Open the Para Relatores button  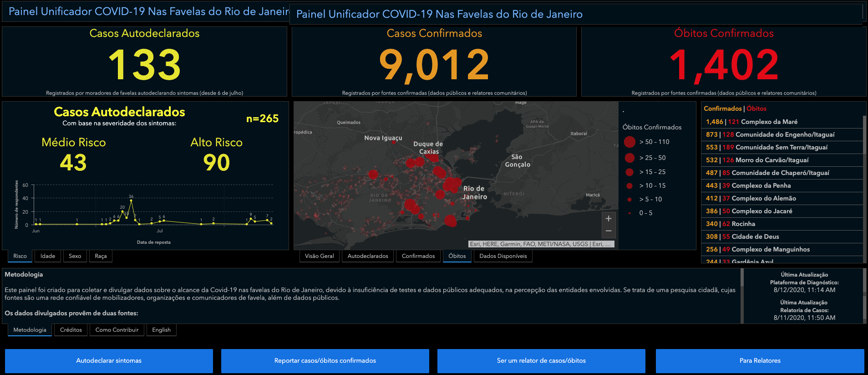760,361
